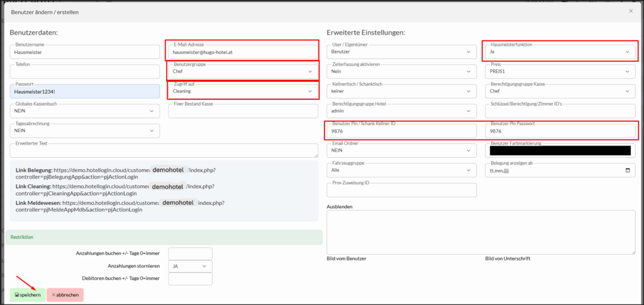Expand the Restriktion section header
The height and width of the screenshot is (305, 644).
click(x=166, y=237)
